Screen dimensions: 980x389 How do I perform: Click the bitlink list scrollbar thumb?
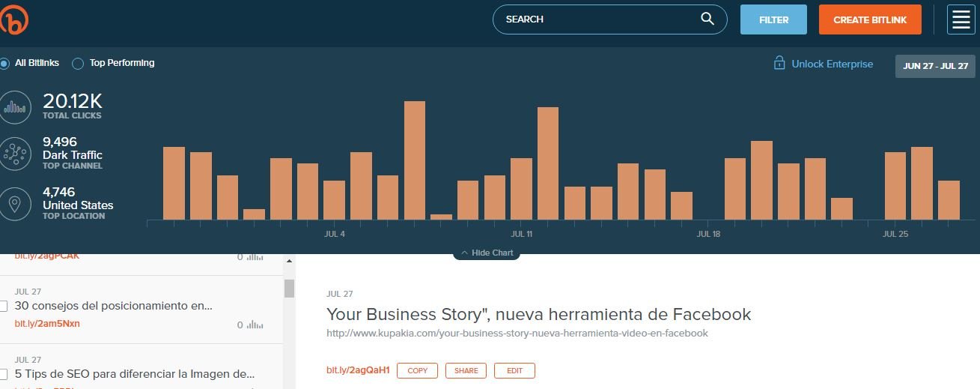[289, 289]
